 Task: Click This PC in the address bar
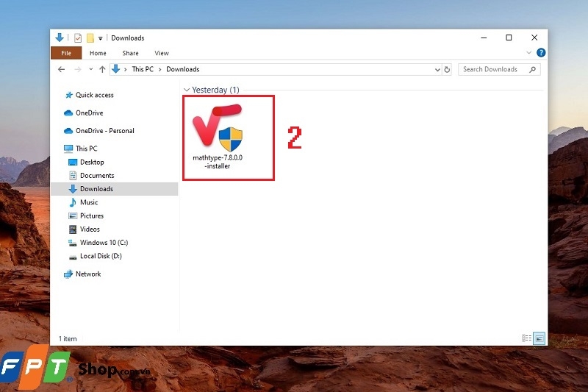click(x=143, y=69)
